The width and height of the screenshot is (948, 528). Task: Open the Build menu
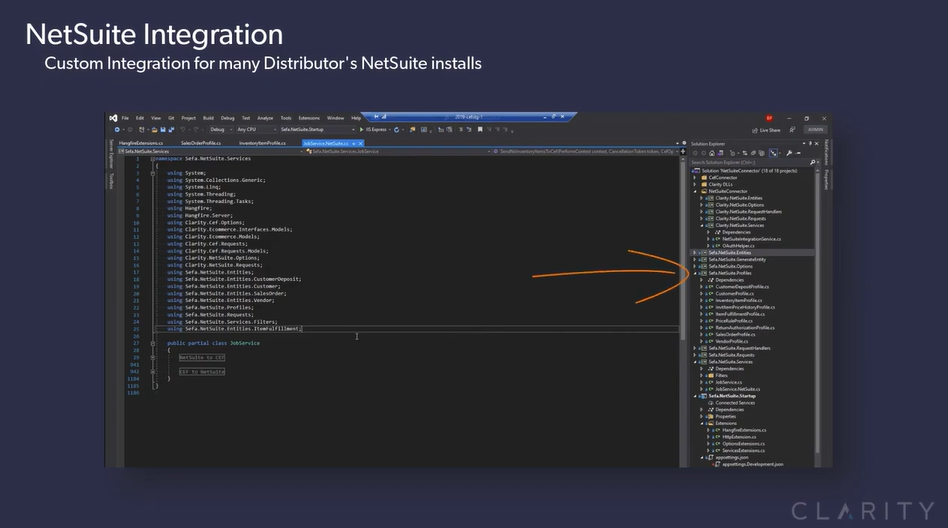pyautogui.click(x=208, y=118)
